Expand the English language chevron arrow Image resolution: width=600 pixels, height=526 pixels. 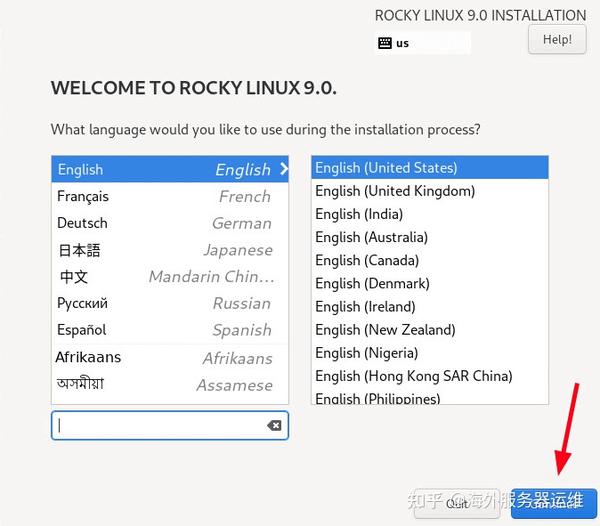click(x=284, y=169)
